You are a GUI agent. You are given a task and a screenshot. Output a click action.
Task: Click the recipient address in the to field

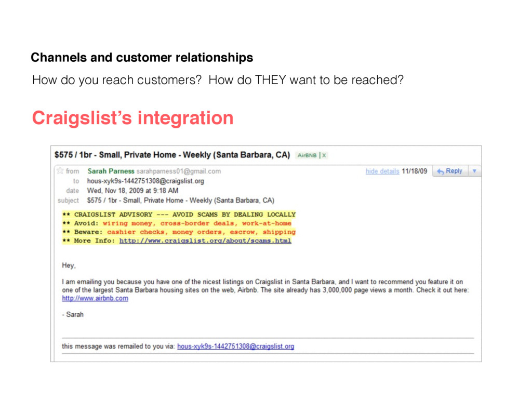click(145, 181)
